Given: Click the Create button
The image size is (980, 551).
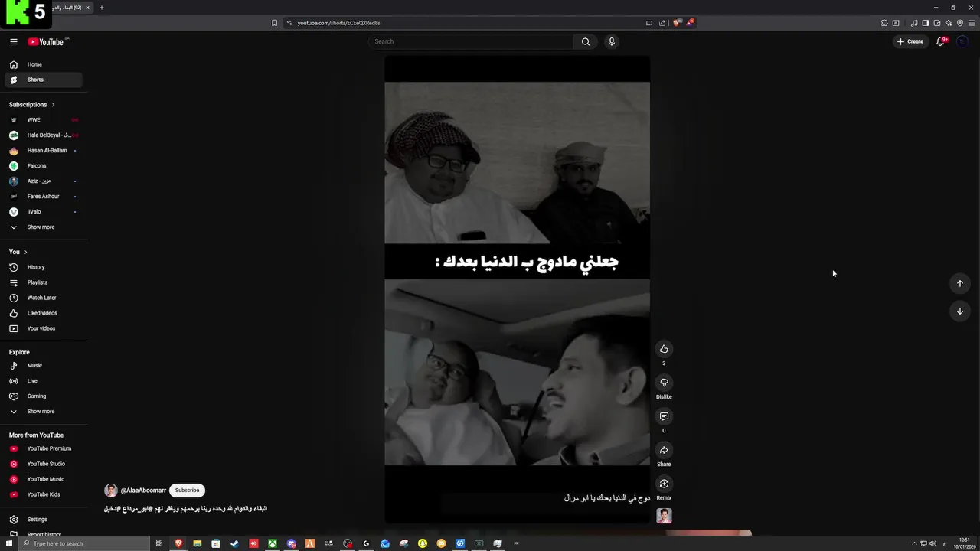Looking at the screenshot, I should 910,41.
